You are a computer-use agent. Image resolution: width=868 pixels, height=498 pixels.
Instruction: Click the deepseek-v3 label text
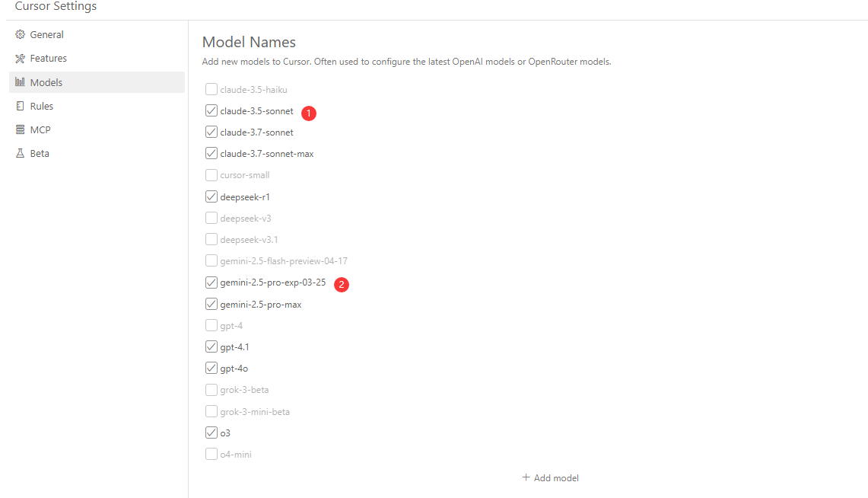pyautogui.click(x=246, y=219)
